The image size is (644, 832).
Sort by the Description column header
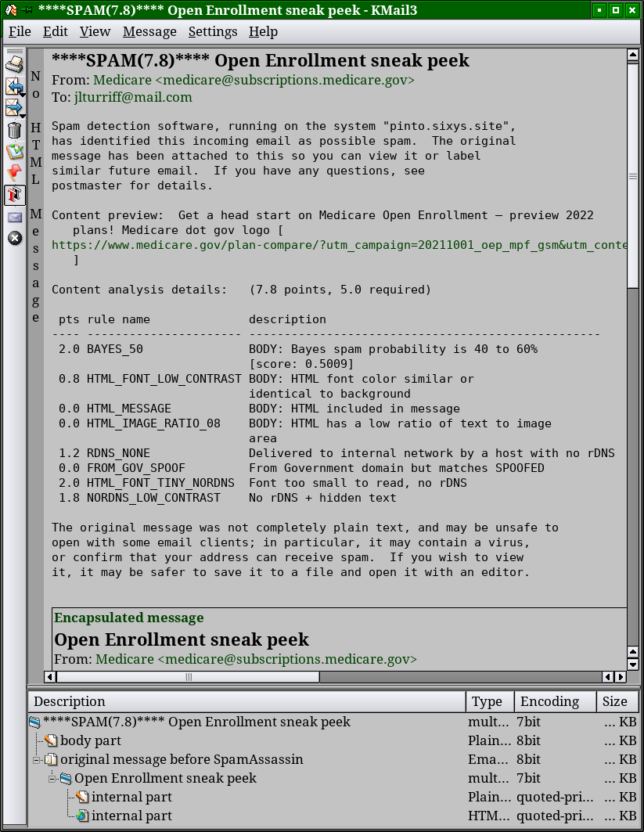[x=247, y=701]
